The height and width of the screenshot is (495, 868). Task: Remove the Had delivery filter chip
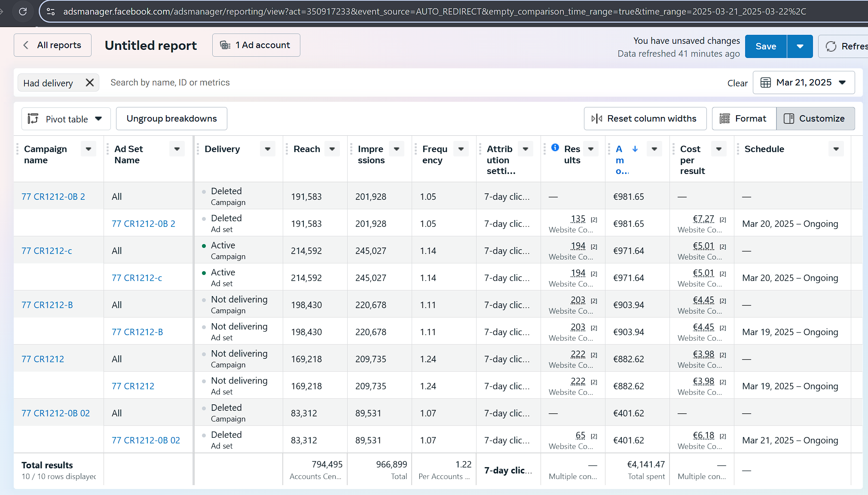tap(89, 82)
